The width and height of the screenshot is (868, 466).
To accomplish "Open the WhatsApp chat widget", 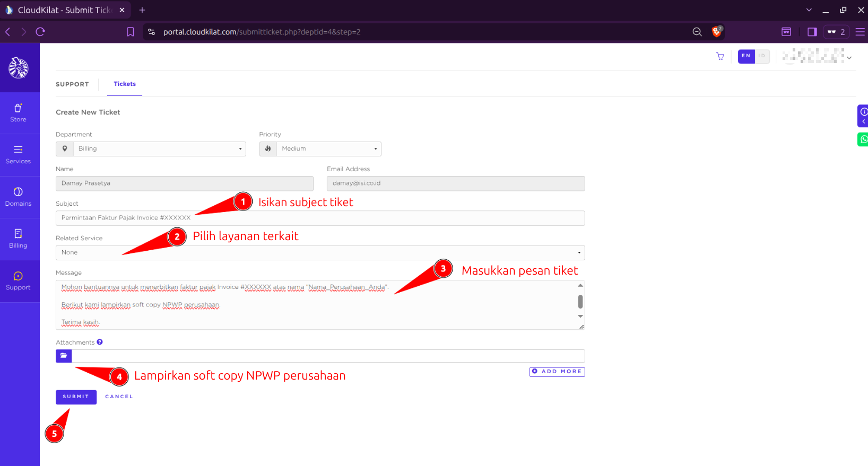I will click(863, 139).
